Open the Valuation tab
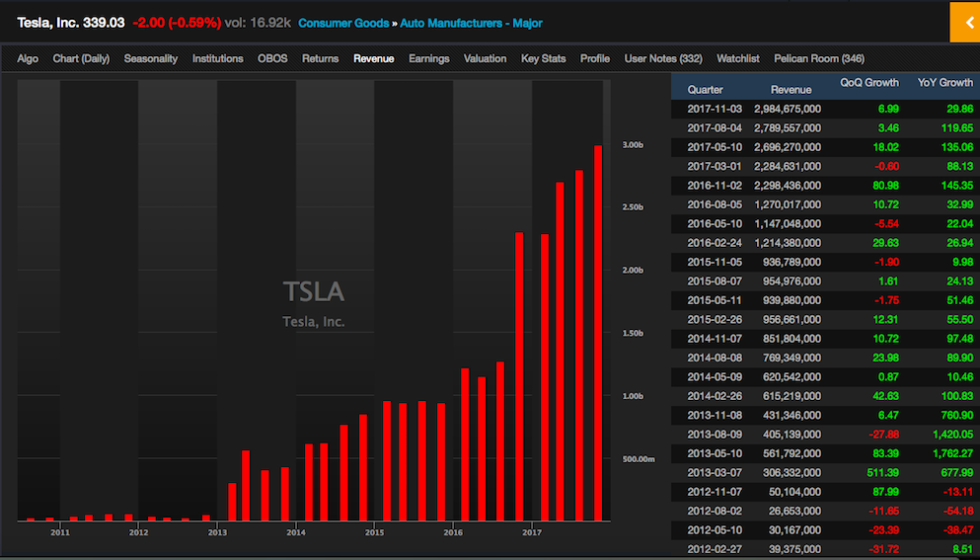 pyautogui.click(x=485, y=59)
